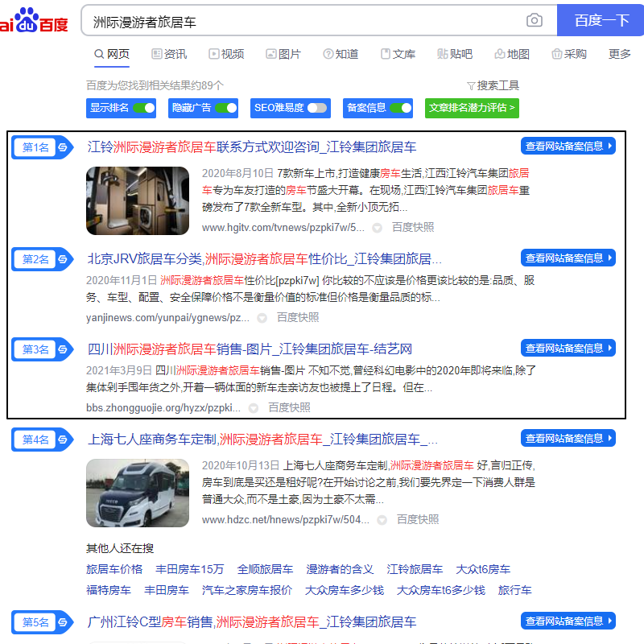The width and height of the screenshot is (644, 644).
Task: Open 文章排名潜力评估 button
Action: [472, 108]
